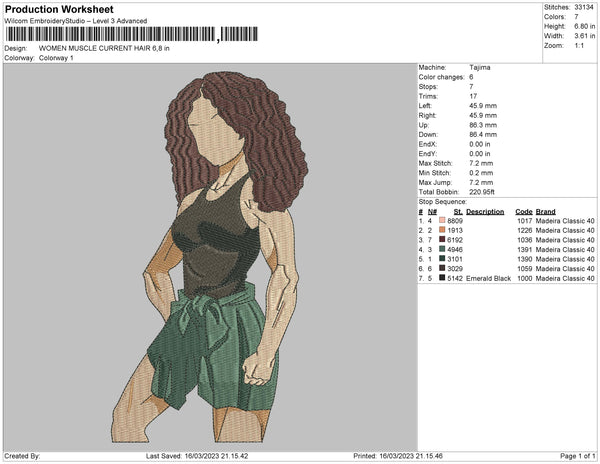This screenshot has width=600, height=464.
Task: Click the color swatch for thread 1913
Action: tap(442, 230)
